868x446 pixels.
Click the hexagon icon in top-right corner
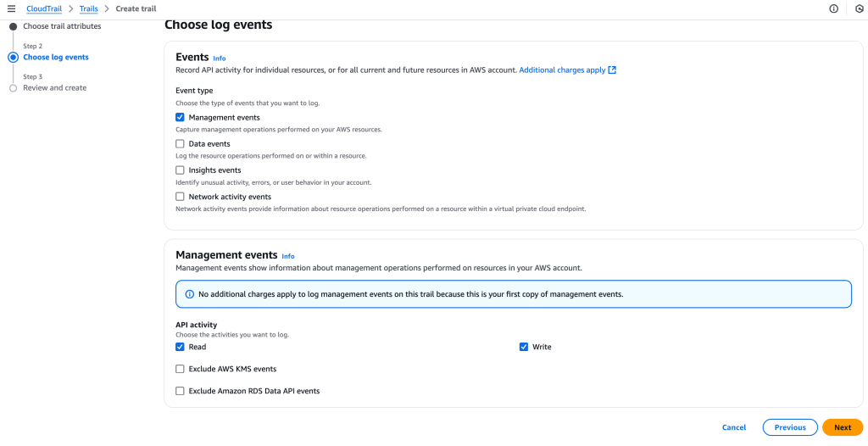point(859,8)
